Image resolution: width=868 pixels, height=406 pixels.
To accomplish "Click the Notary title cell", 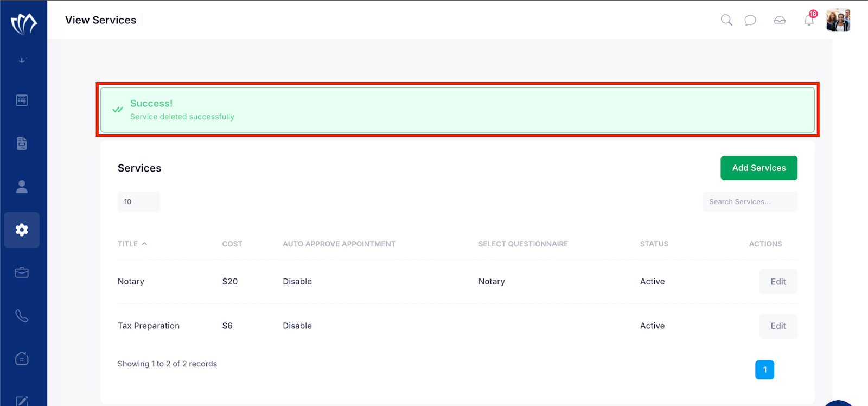I will 131,282.
